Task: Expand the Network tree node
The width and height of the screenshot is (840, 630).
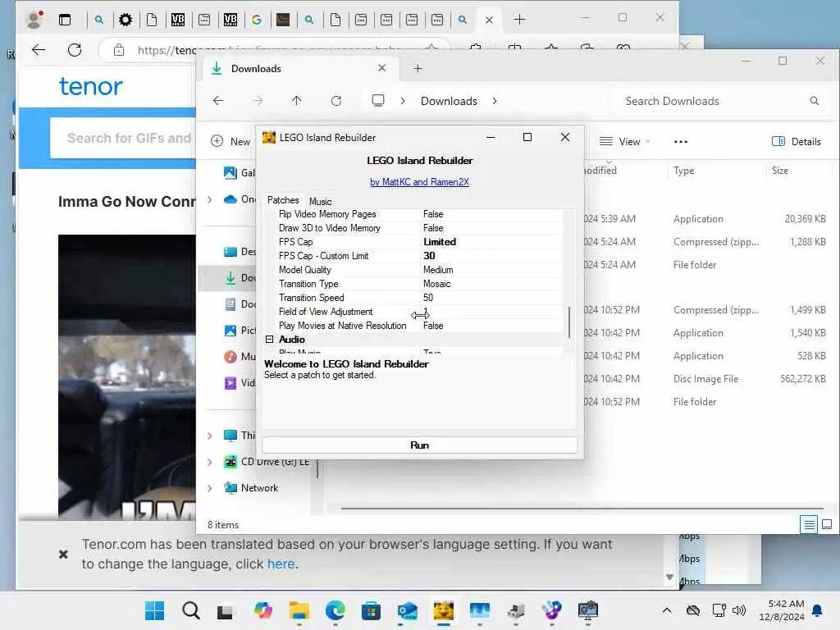Action: click(x=210, y=488)
